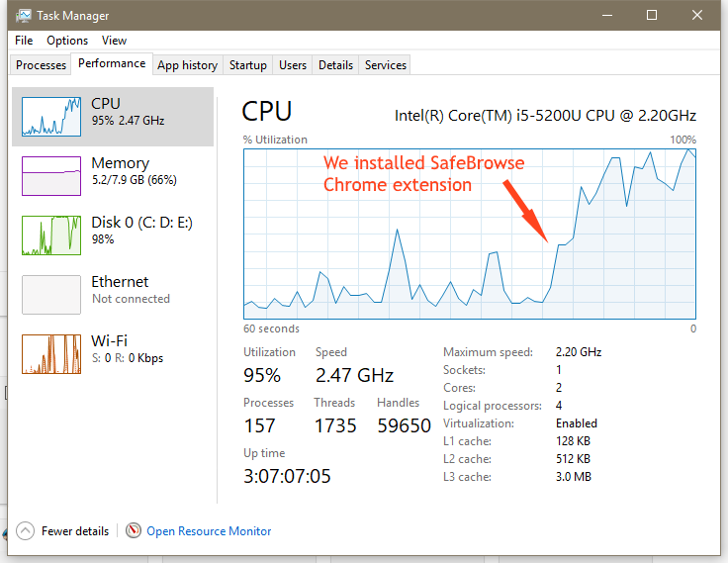The height and width of the screenshot is (563, 728).
Task: Switch to the App history tab
Action: coord(187,65)
